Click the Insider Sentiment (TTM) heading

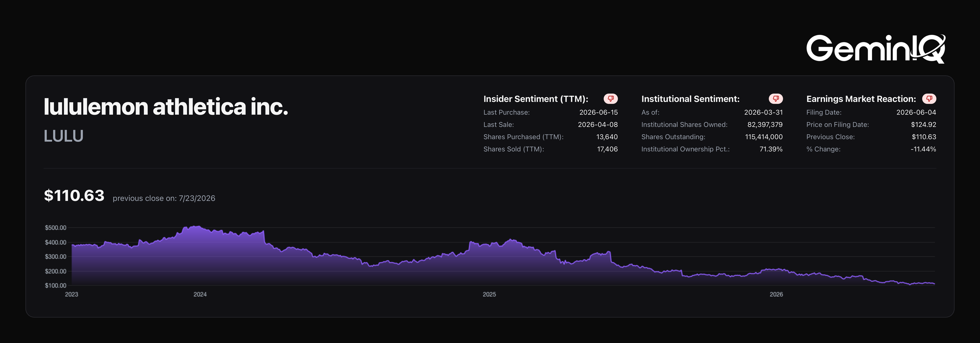click(x=536, y=99)
